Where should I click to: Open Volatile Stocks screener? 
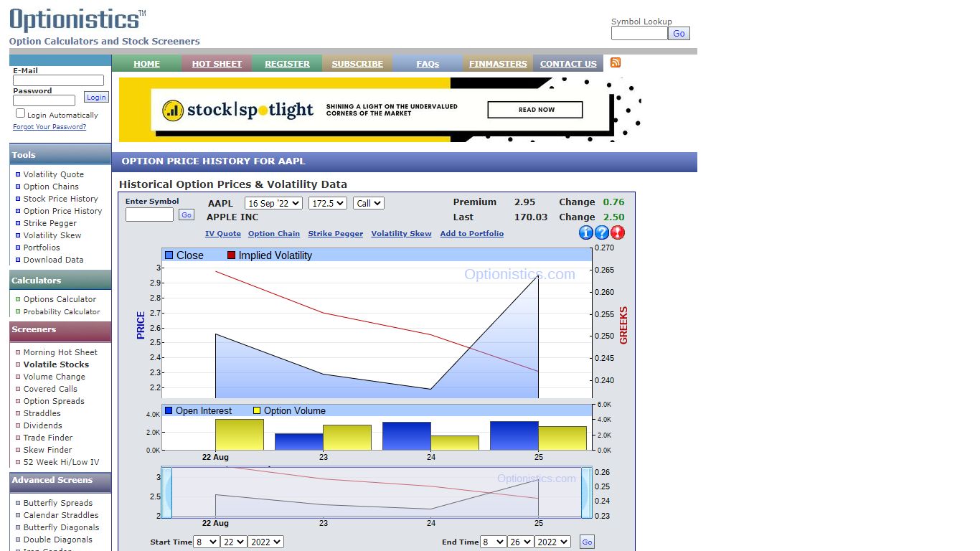pos(56,364)
